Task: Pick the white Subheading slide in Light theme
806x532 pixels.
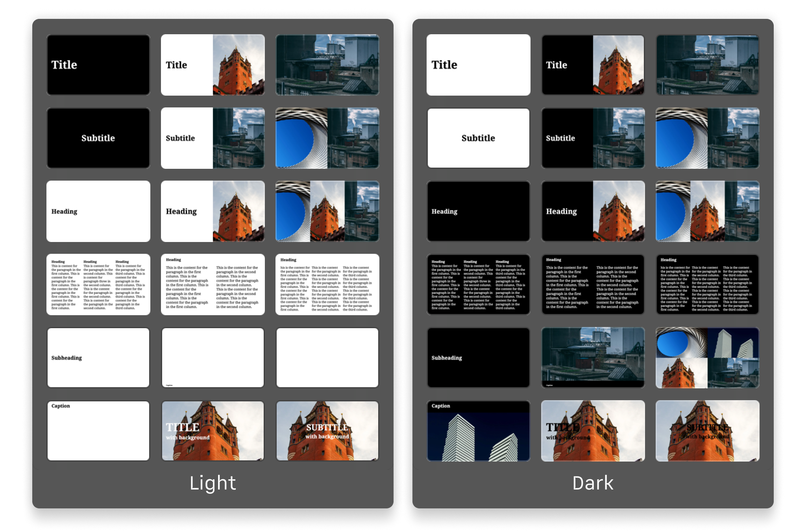Action: (98, 358)
